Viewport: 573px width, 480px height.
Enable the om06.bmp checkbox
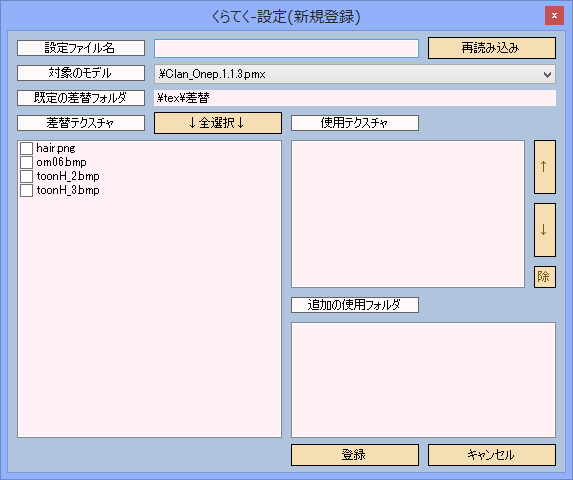[x=26, y=162]
